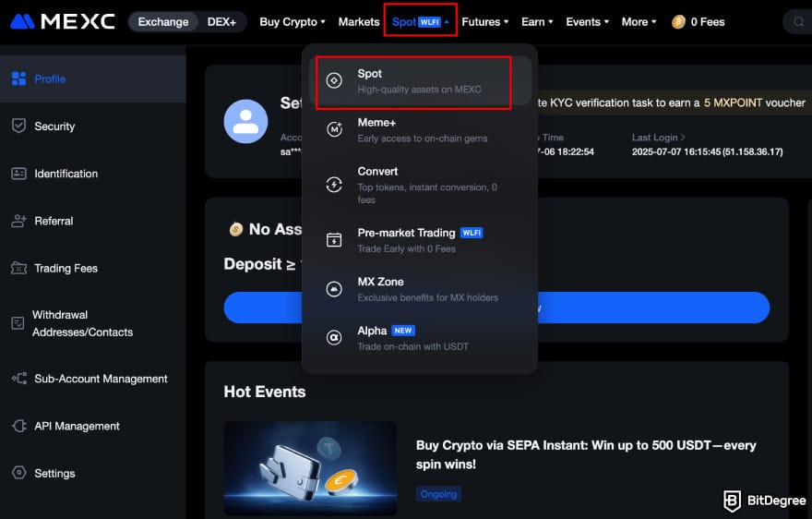The height and width of the screenshot is (519, 812).
Task: Click the WLFI badge beside Pre-market Trading
Action: (472, 233)
